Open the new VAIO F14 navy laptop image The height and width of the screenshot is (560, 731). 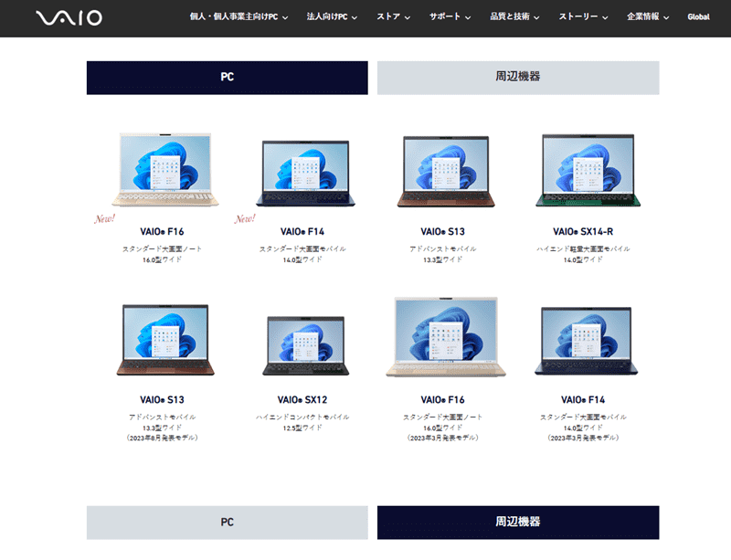[x=305, y=173]
